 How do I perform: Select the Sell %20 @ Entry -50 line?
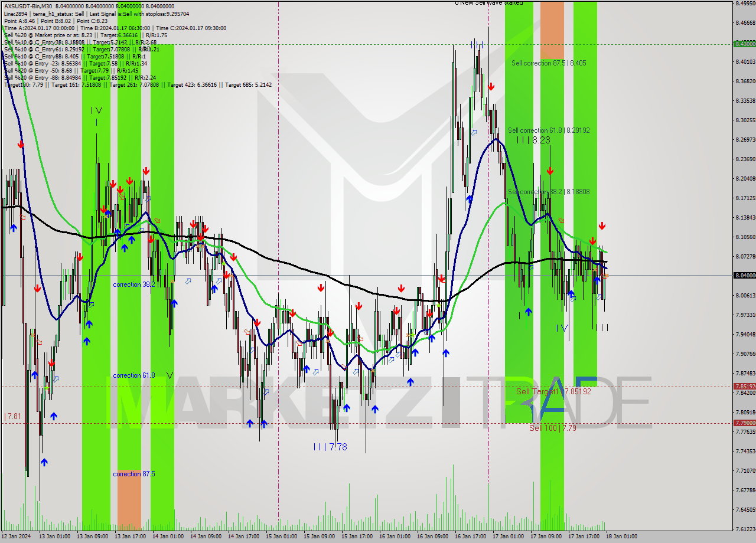pos(71,70)
